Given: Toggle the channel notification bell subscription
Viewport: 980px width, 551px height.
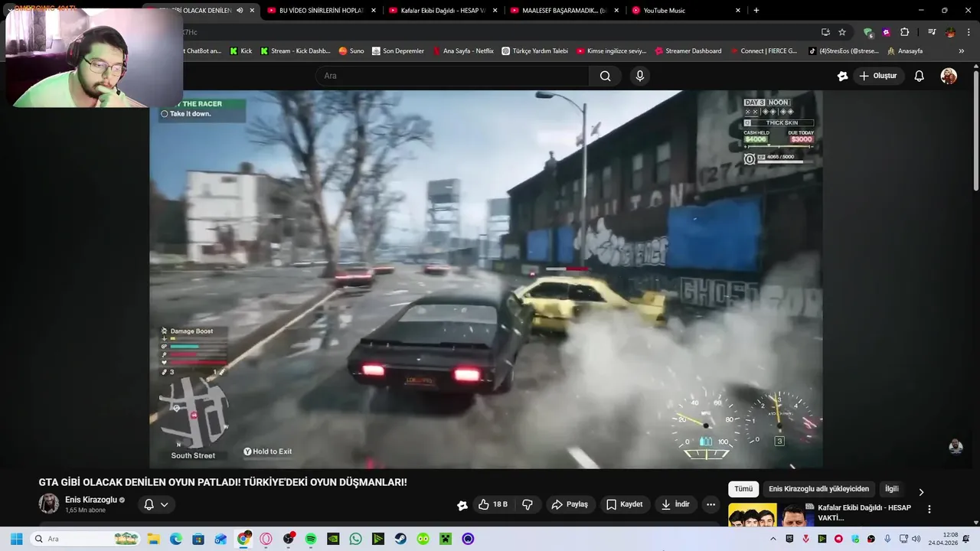Looking at the screenshot, I should [149, 504].
